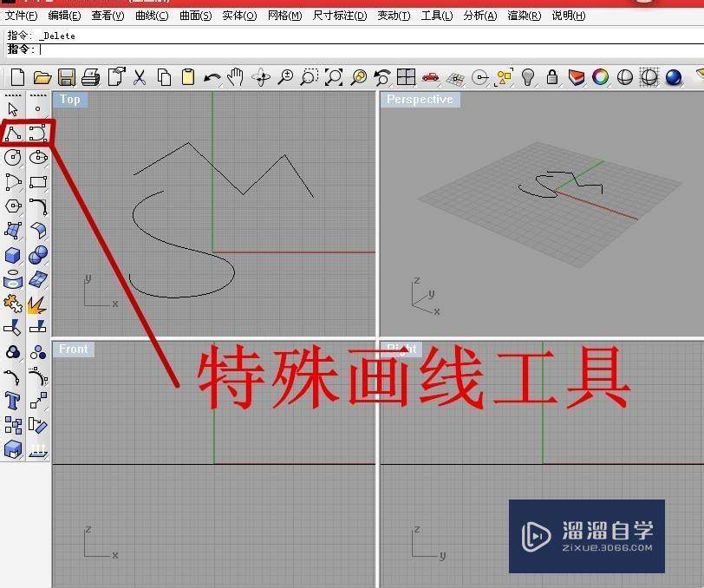The image size is (704, 588).
Task: Select the Circle tool
Action: tap(12, 158)
